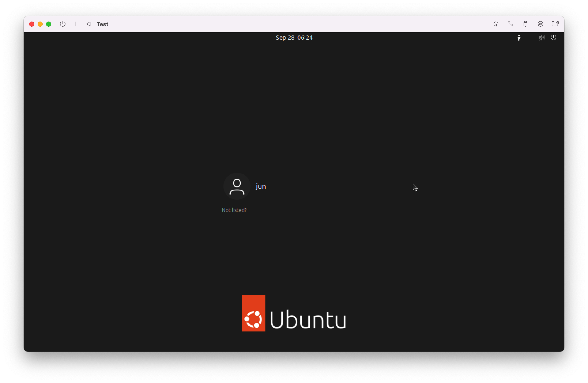
Task: Maximize window using green button
Action: [49, 24]
